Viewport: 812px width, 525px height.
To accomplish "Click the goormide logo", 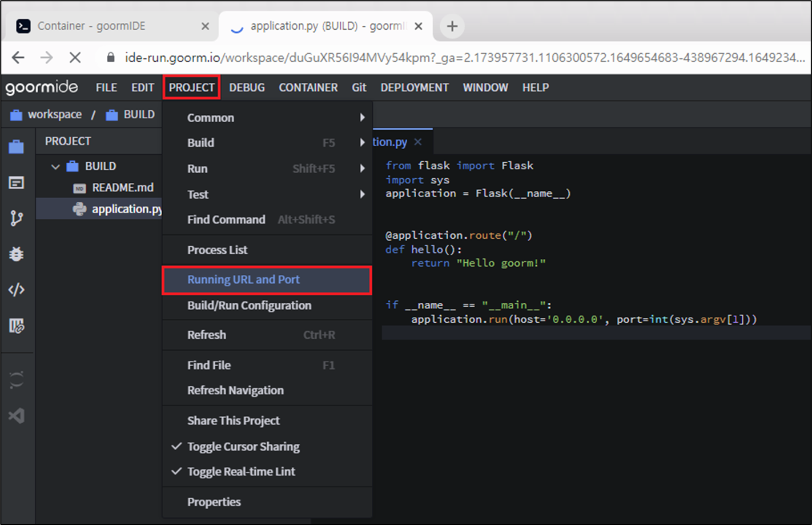I will 42,87.
